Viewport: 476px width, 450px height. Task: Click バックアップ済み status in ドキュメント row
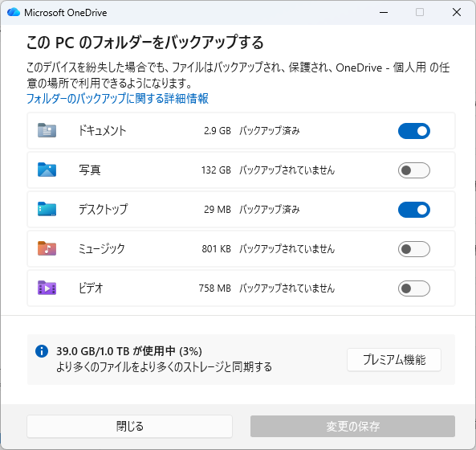pos(270,131)
